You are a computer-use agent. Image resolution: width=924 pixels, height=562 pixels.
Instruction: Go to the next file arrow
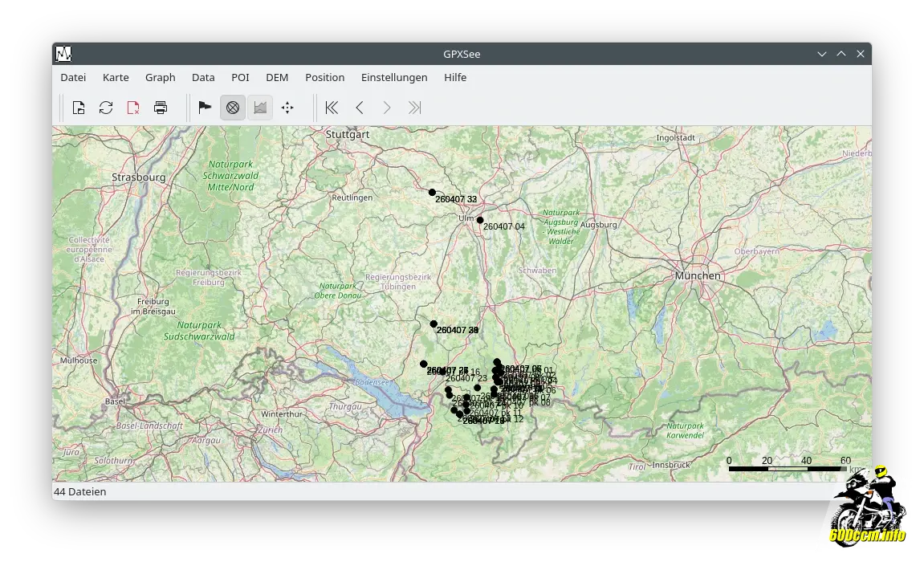387,108
